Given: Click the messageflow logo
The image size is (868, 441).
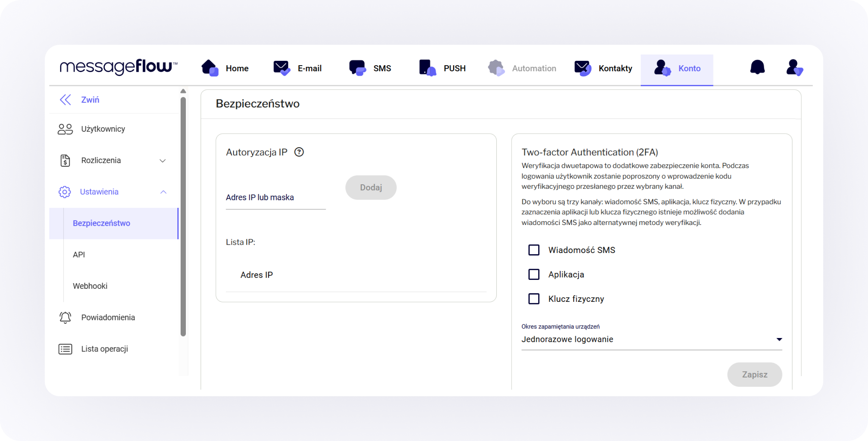Looking at the screenshot, I should 118,67.
